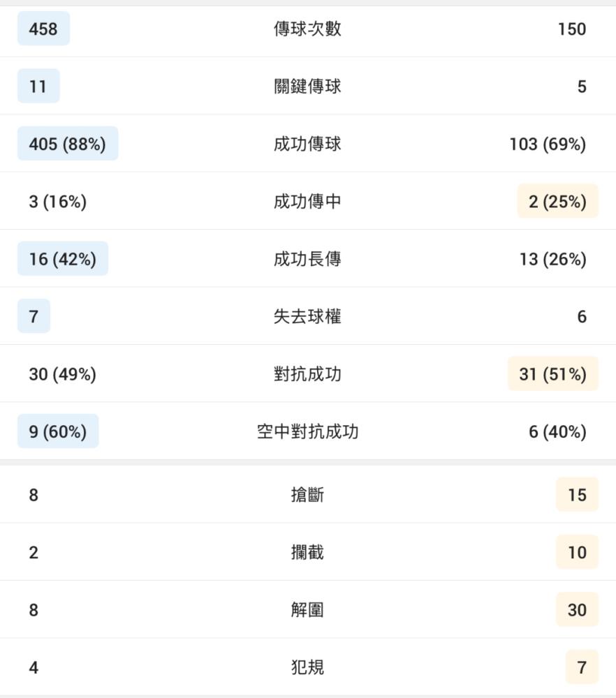This screenshot has width=616, height=698.
Task: Select the highlighted 30 clearances value
Action: tap(577, 609)
